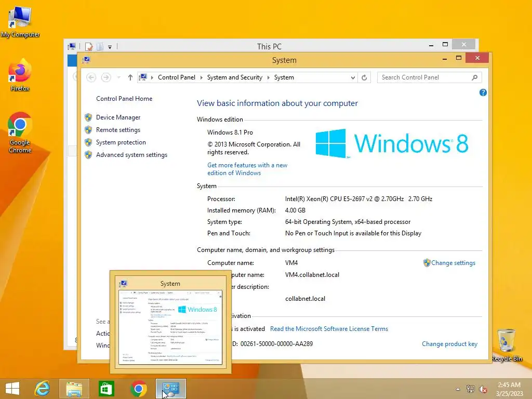Read the Microsoft Software License Terms
532x399 pixels.
tap(329, 329)
